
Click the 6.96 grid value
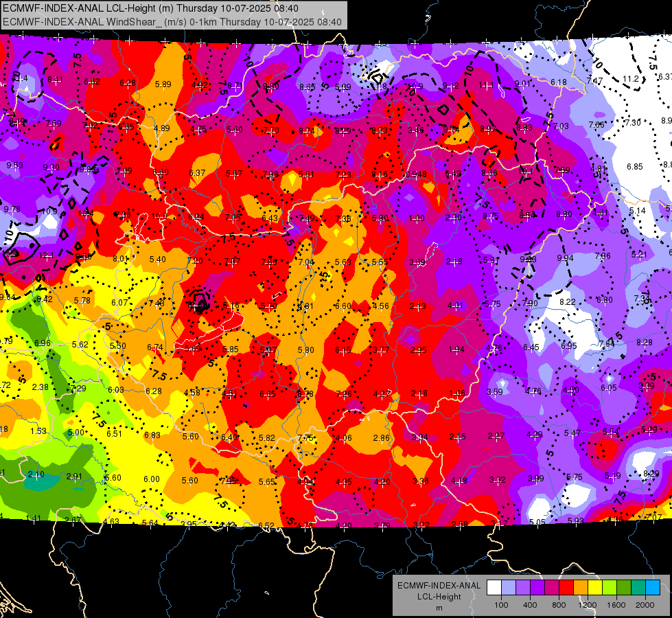click(43, 343)
